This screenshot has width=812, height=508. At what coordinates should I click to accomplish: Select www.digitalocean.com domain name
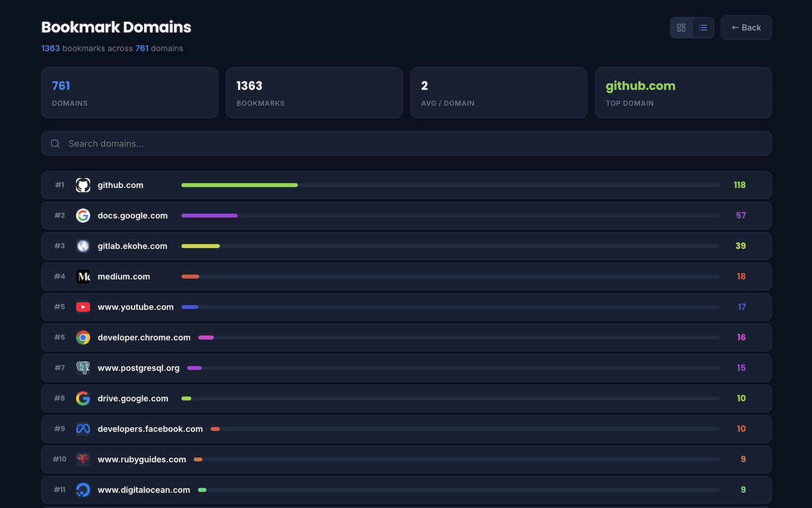pos(144,490)
